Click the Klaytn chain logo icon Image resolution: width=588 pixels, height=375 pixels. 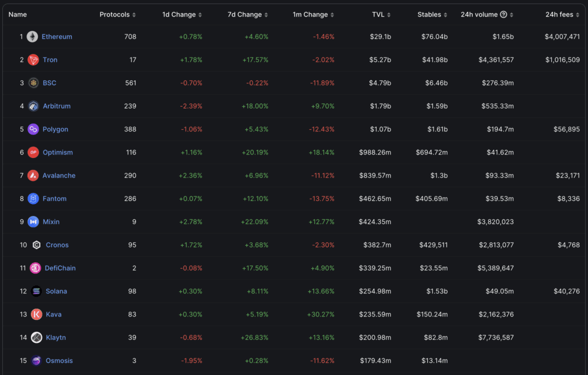(x=36, y=338)
